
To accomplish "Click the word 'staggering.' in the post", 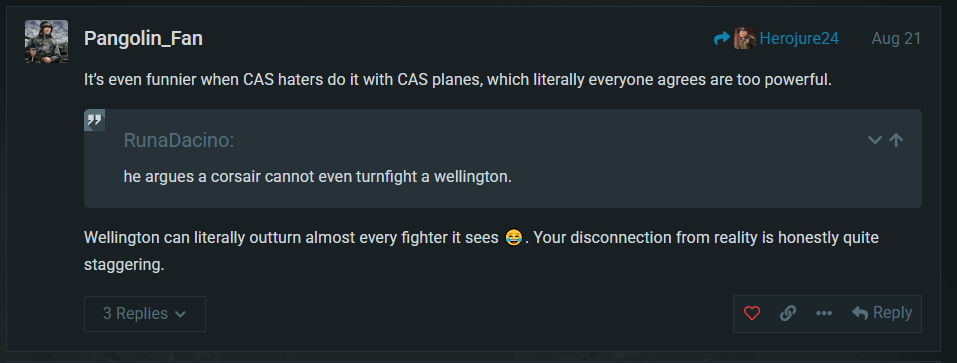I will point(124,265).
